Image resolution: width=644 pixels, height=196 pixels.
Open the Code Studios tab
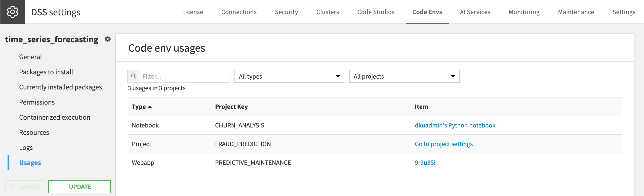tap(376, 12)
